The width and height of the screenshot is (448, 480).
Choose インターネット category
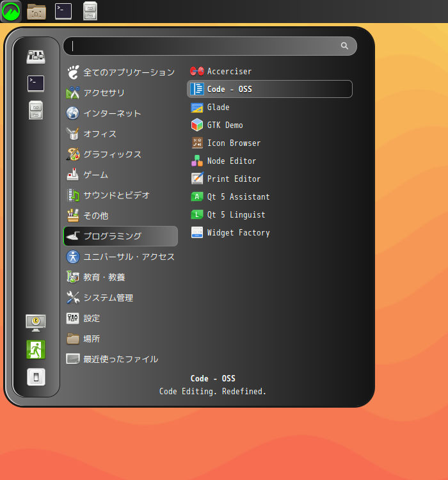[x=121, y=113]
